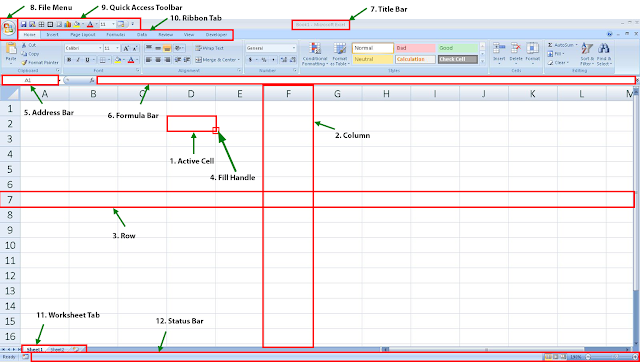The width and height of the screenshot is (640, 362).
Task: Switch to the Page Layout tab
Action: [83, 35]
